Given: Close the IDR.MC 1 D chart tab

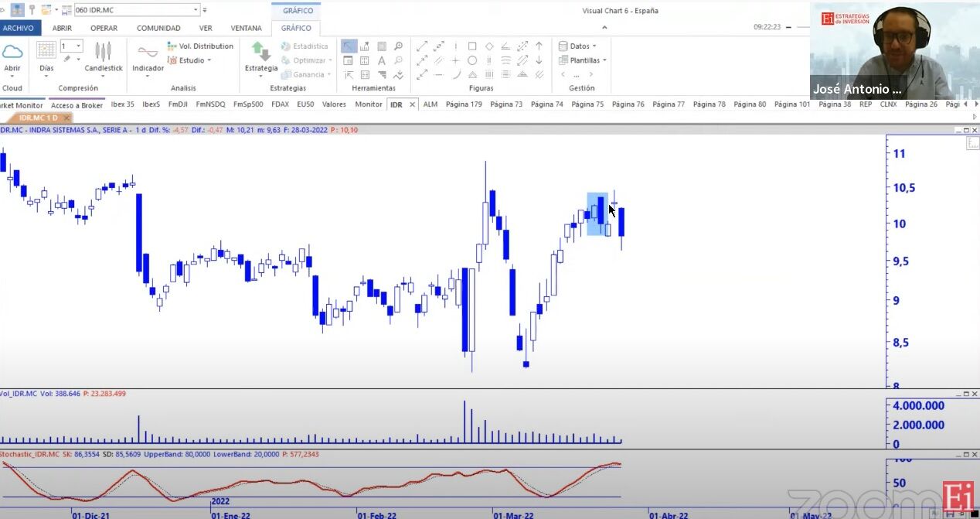Looking at the screenshot, I should 67,118.
